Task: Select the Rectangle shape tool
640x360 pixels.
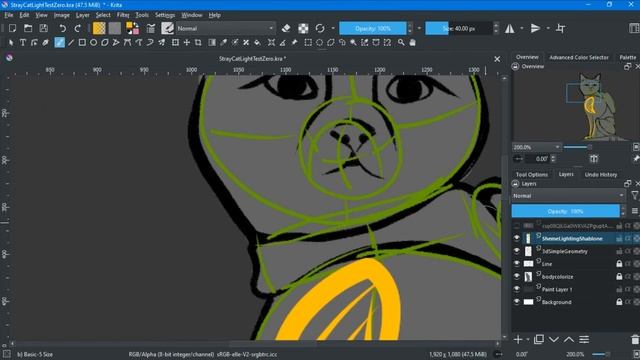Action: tap(82, 42)
